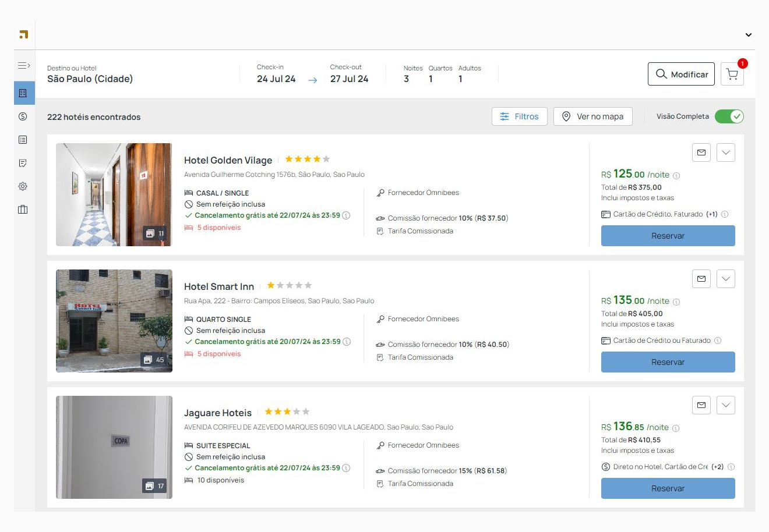Viewport: 769px width, 532px height.
Task: Click the company logo icon
Action: [23, 34]
